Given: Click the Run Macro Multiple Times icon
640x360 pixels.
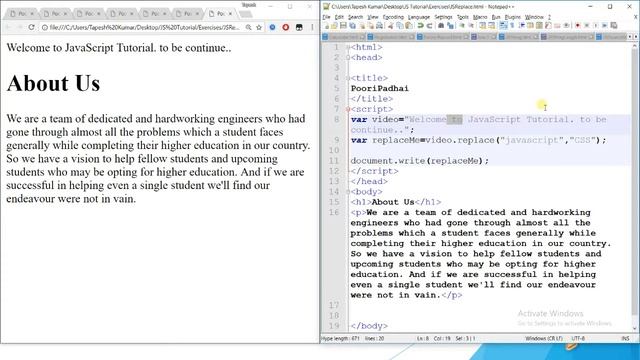Looking at the screenshot, I should 604,26.
